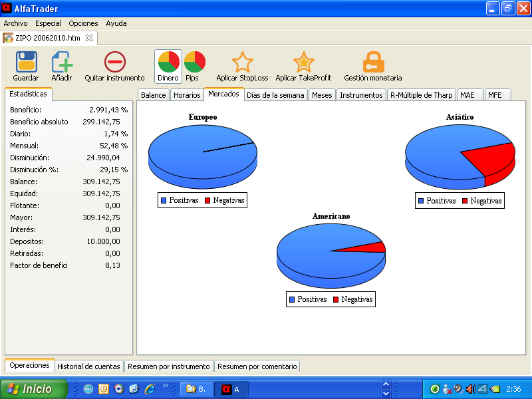This screenshot has width=532, height=399.
Task: Select the Mercados tab
Action: 223,94
